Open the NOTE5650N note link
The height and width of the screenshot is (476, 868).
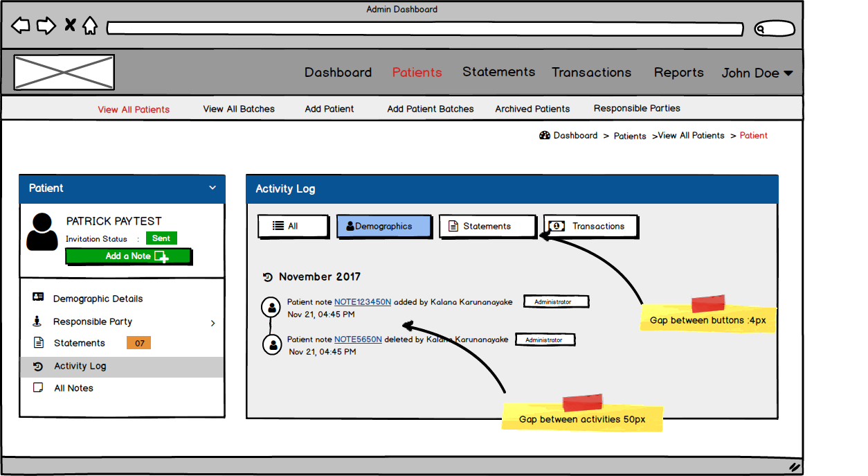point(358,340)
